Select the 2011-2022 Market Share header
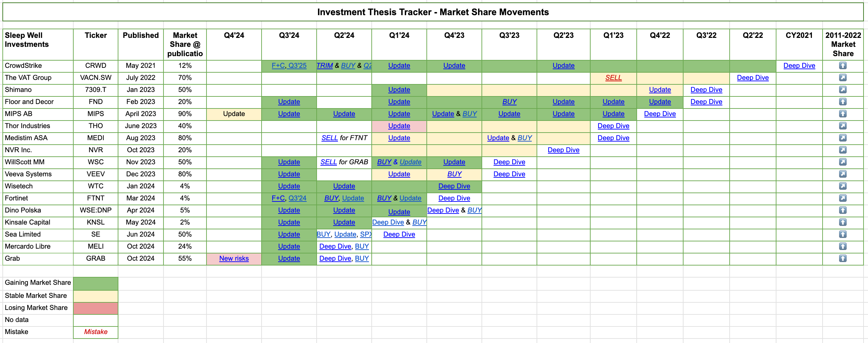 pyautogui.click(x=843, y=44)
